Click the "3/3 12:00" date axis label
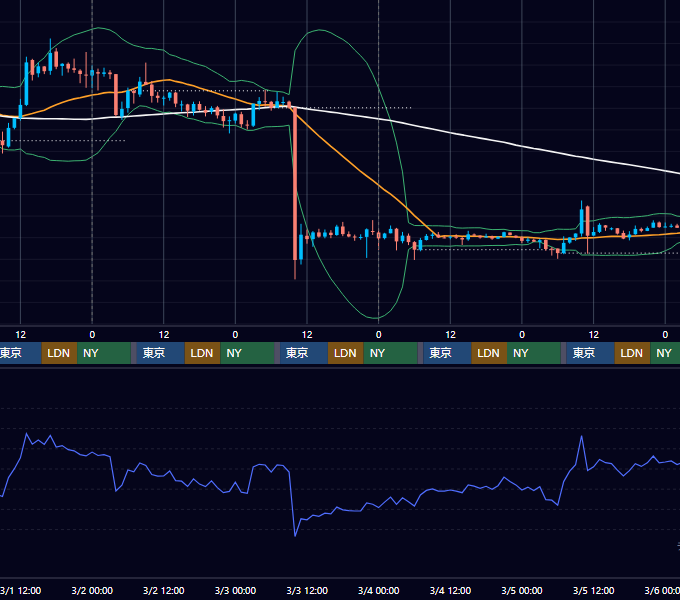The image size is (680, 600). click(x=307, y=590)
